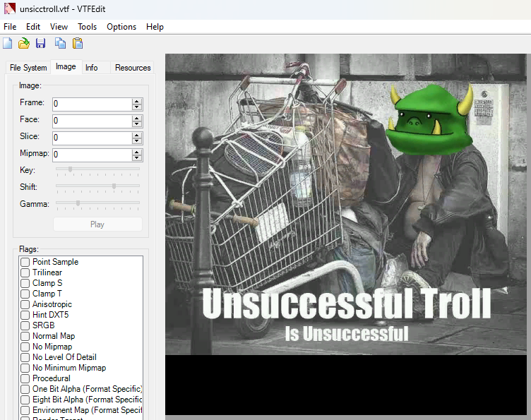531x420 pixels.
Task: Click the Paste clipboard icon
Action: (78, 43)
